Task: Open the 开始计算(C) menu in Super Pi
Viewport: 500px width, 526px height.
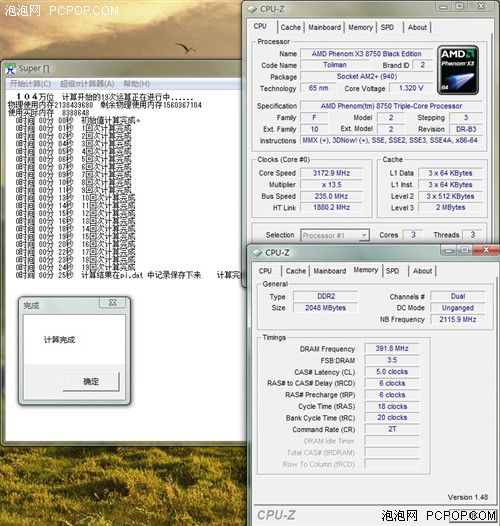Action: tap(31, 84)
